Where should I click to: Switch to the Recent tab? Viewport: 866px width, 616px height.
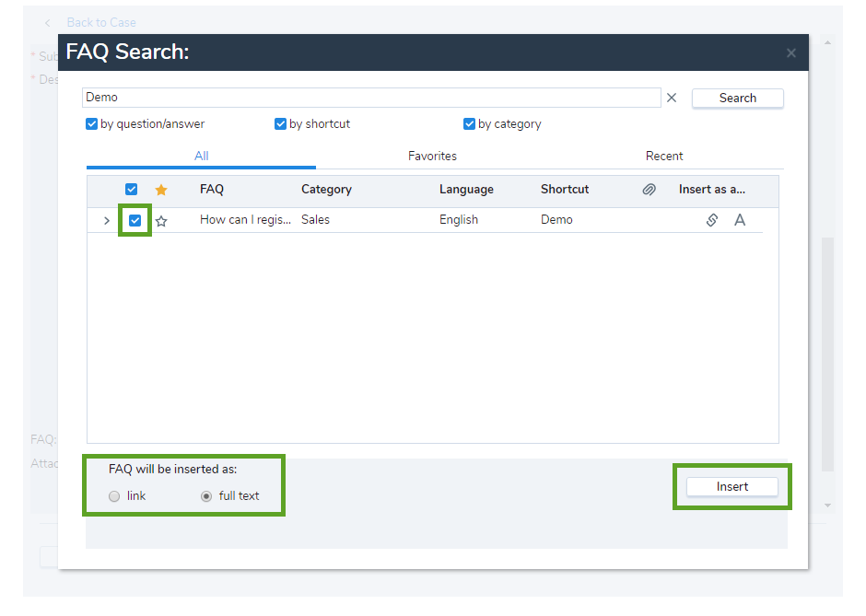pos(664,157)
